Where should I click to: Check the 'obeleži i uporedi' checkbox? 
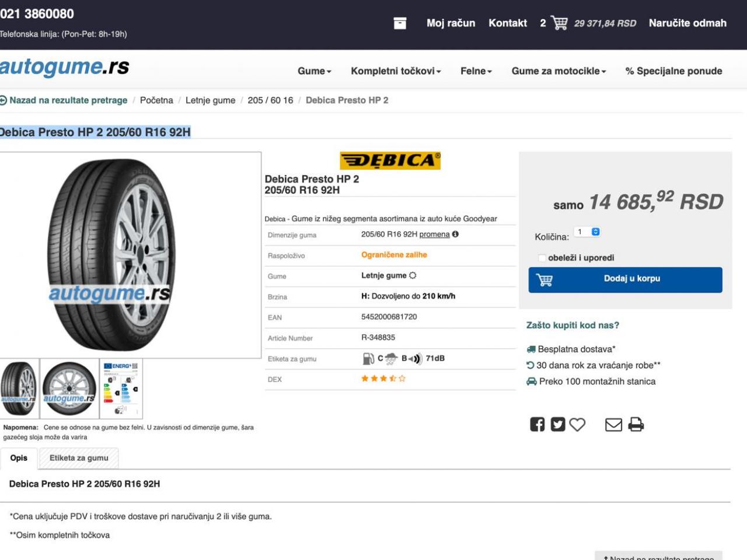coord(542,258)
